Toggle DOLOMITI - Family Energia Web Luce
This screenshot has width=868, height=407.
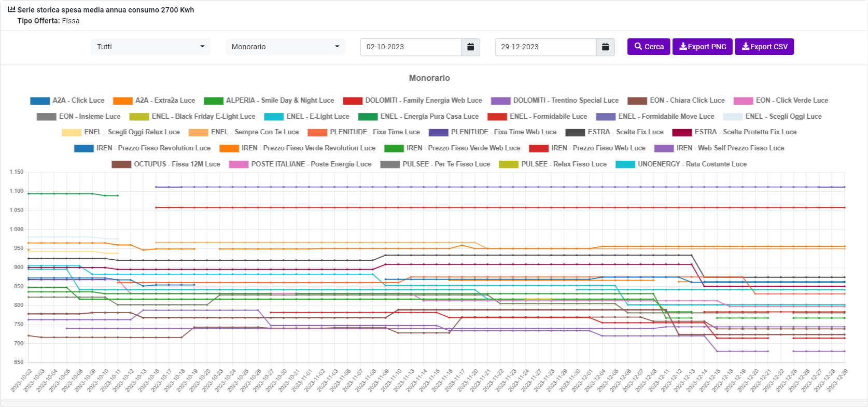[413, 101]
